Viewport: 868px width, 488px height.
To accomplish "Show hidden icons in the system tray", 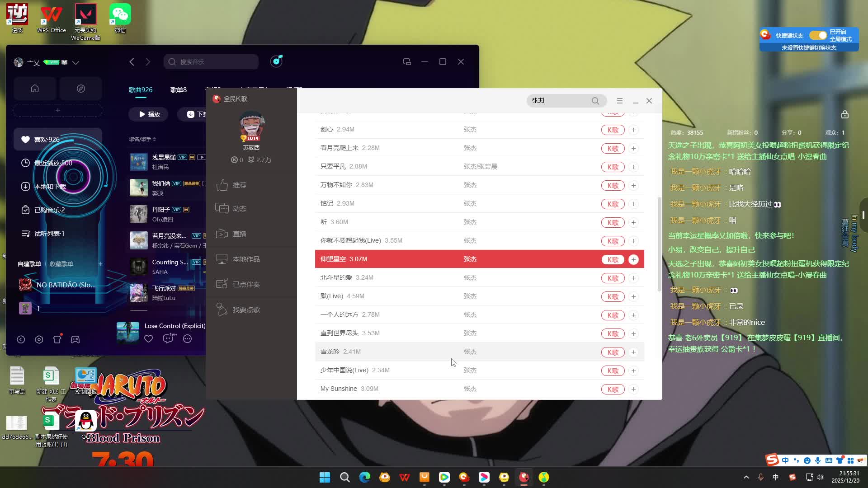I will click(746, 477).
